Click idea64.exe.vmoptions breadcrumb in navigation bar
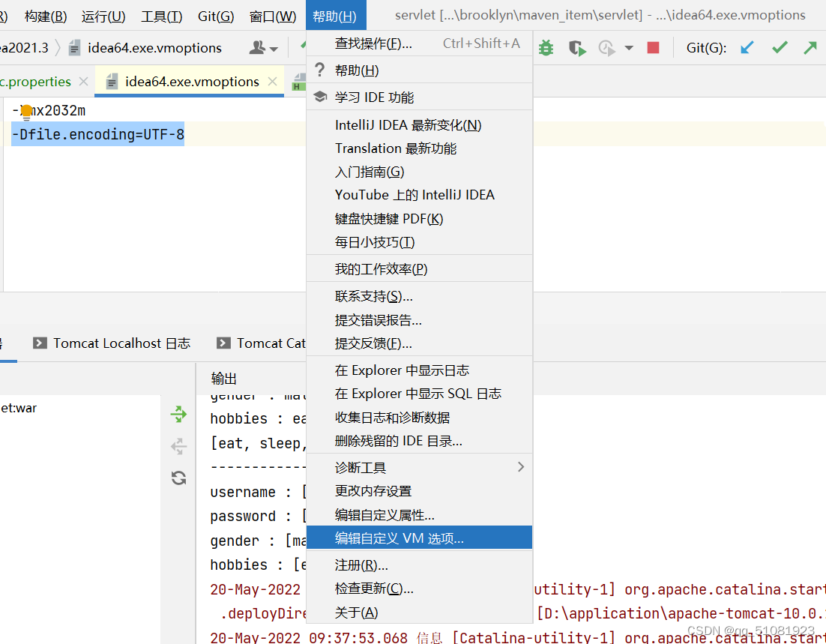This screenshot has width=826, height=644. [x=146, y=48]
